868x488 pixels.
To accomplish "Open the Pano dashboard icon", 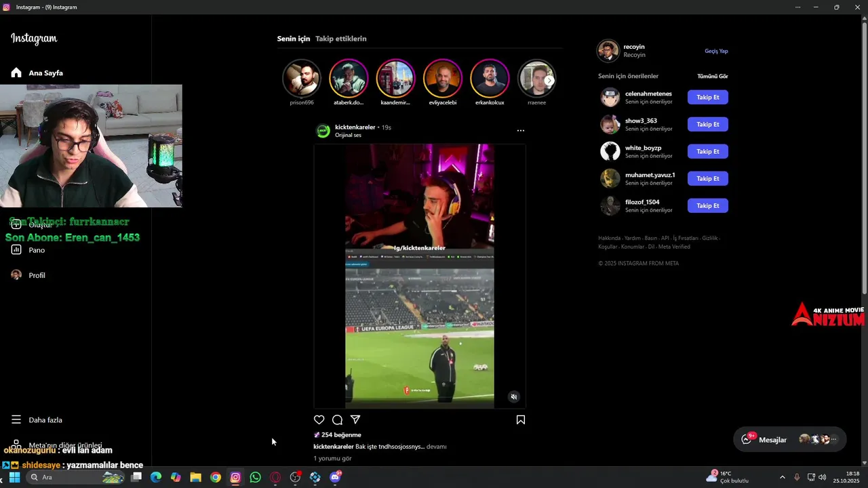I will coord(16,249).
